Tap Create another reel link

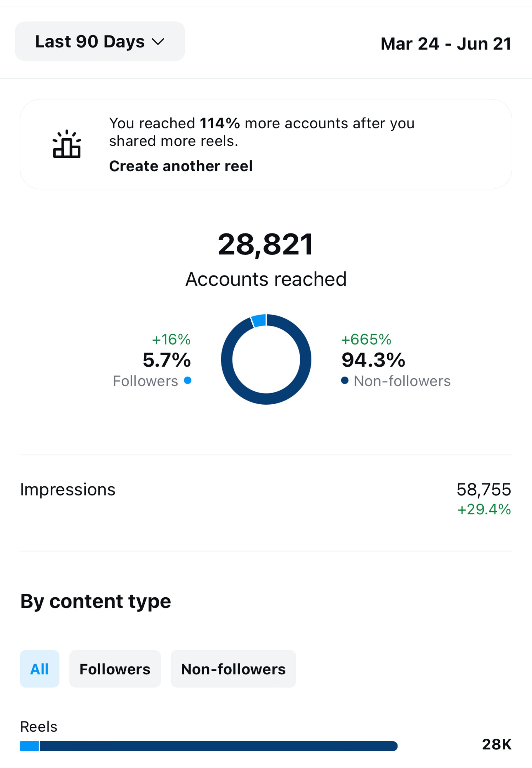[181, 166]
